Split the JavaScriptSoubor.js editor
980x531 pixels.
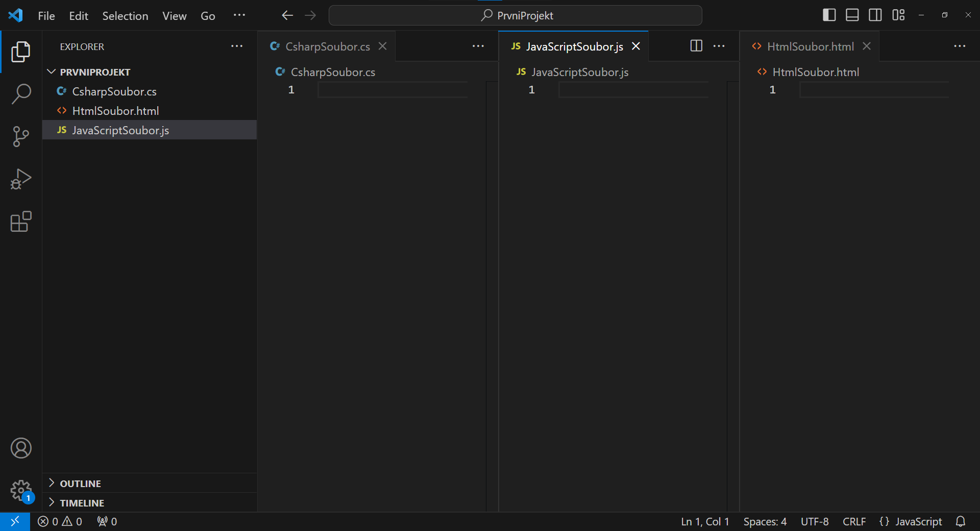(695, 46)
